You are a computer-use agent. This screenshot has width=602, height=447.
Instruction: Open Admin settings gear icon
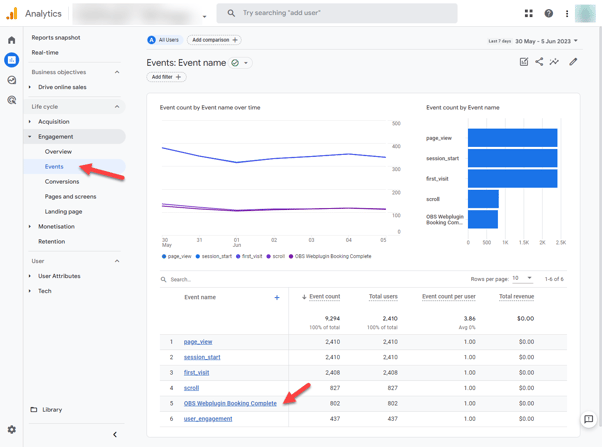(x=12, y=430)
